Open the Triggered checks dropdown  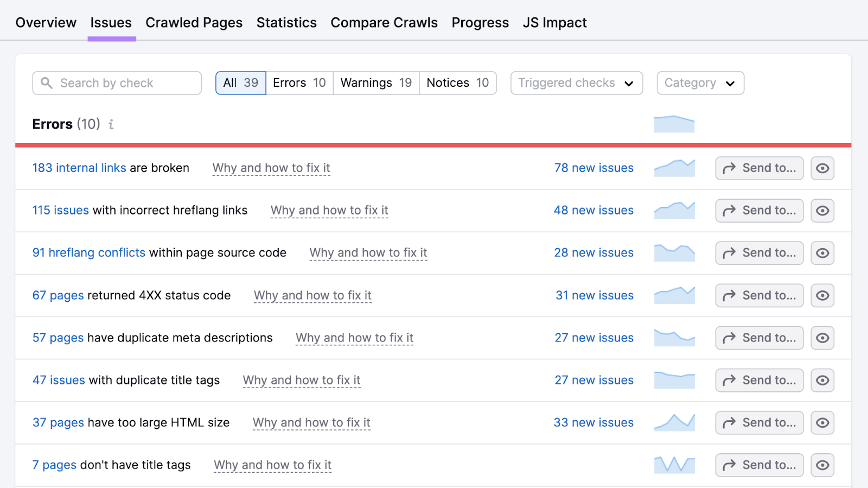pyautogui.click(x=576, y=83)
